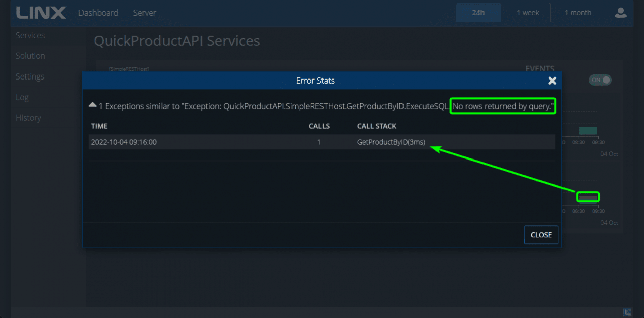
Task: Open the user account icon menu
Action: click(621, 13)
